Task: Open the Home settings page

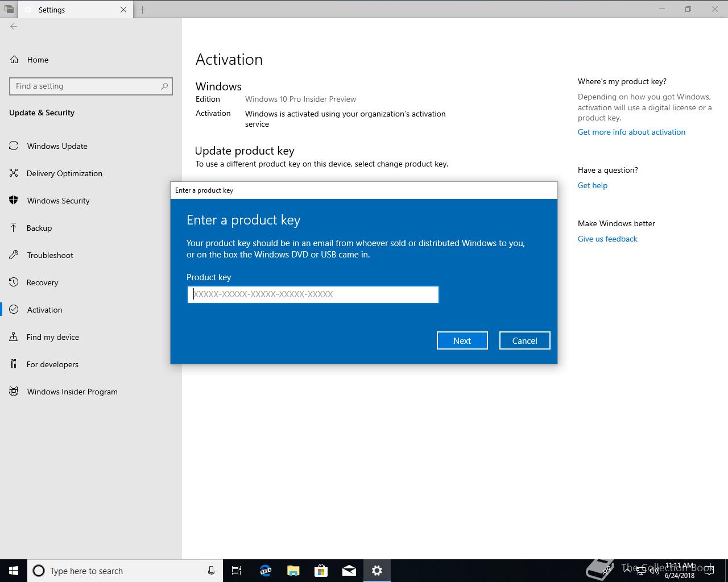Action: (38, 60)
